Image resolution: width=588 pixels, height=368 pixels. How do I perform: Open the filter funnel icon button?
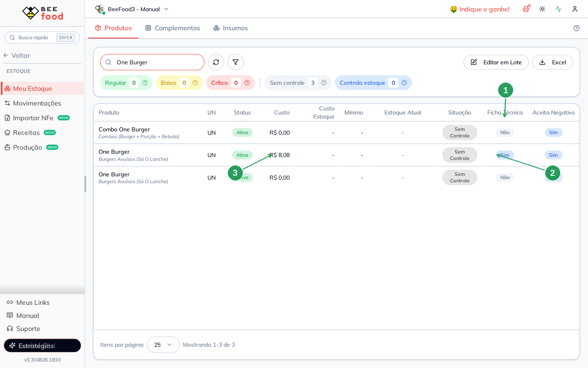(235, 62)
